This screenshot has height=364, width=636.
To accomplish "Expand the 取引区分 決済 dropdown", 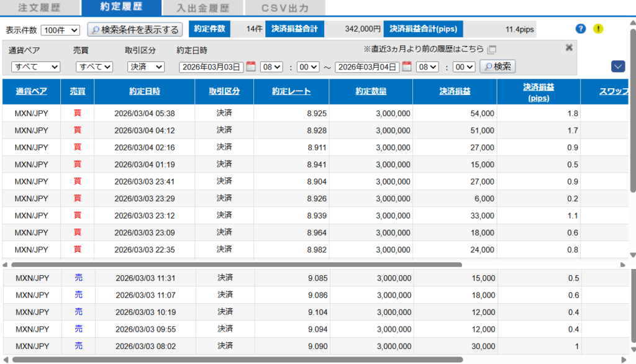I will (x=146, y=67).
